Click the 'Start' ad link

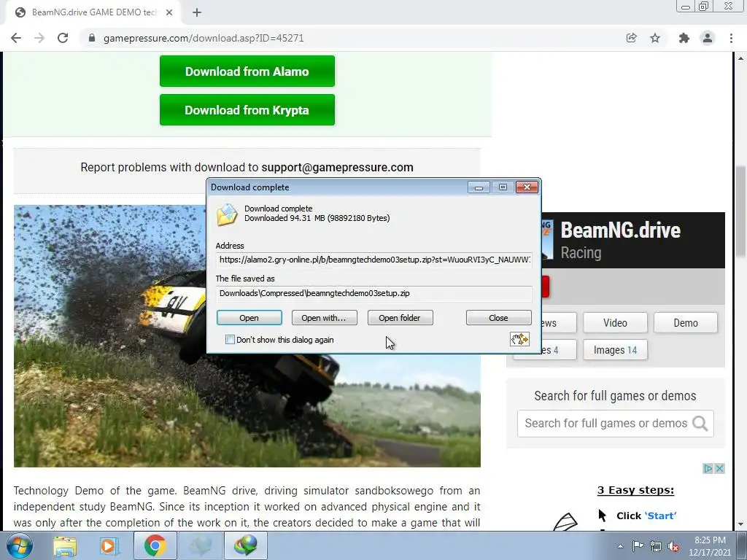(660, 516)
